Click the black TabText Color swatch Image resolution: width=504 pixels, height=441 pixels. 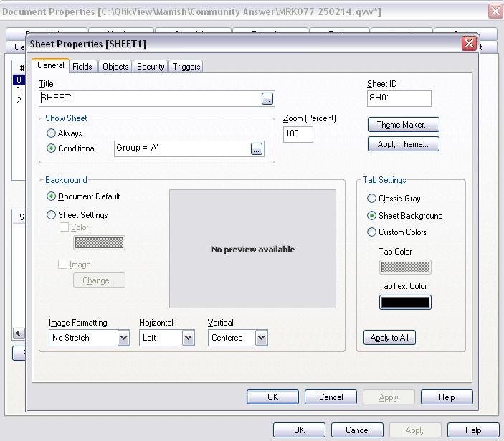405,302
